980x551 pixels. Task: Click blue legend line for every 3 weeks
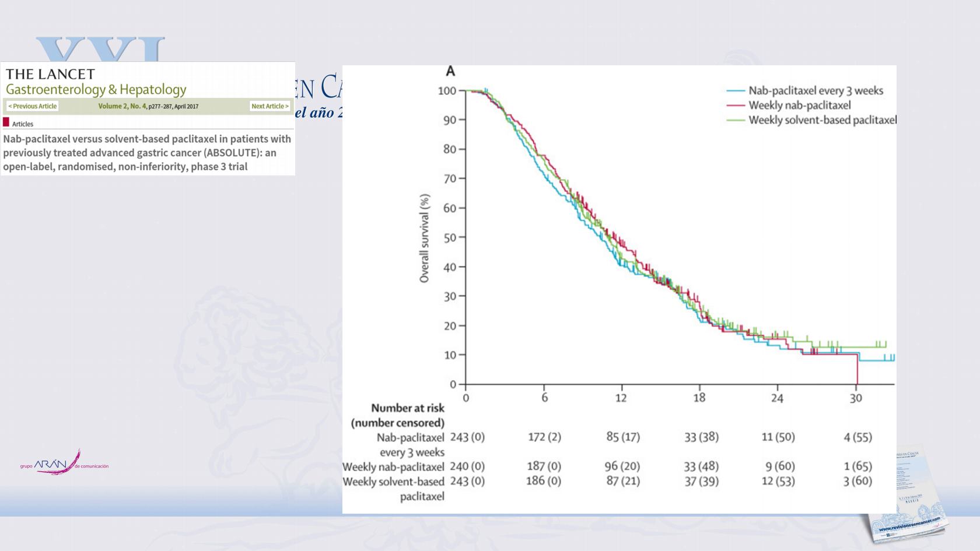[x=736, y=91]
